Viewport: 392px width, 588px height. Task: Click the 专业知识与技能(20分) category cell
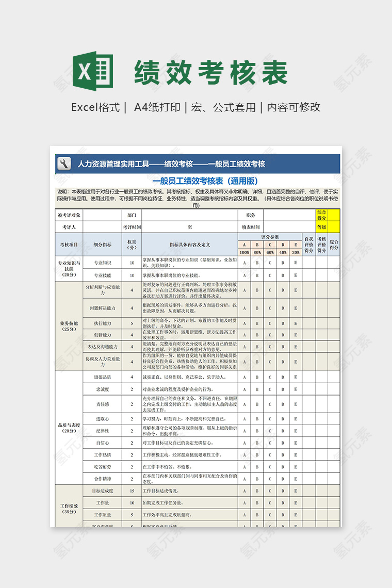click(x=69, y=269)
